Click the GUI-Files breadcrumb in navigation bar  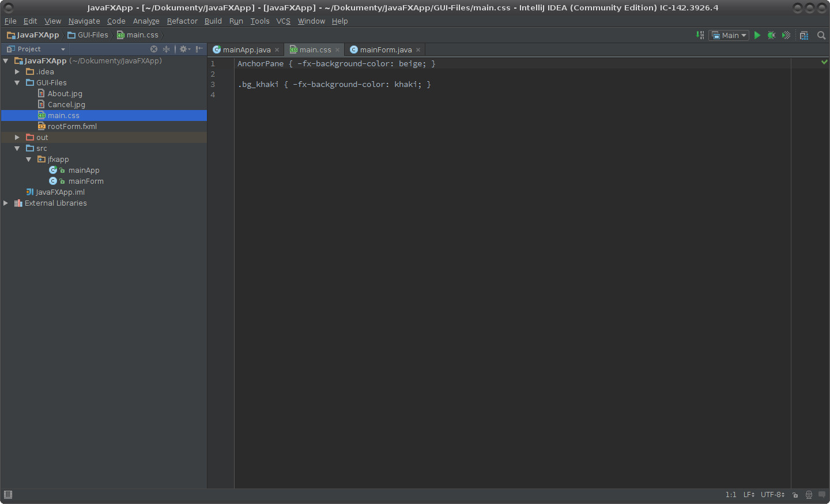point(88,35)
